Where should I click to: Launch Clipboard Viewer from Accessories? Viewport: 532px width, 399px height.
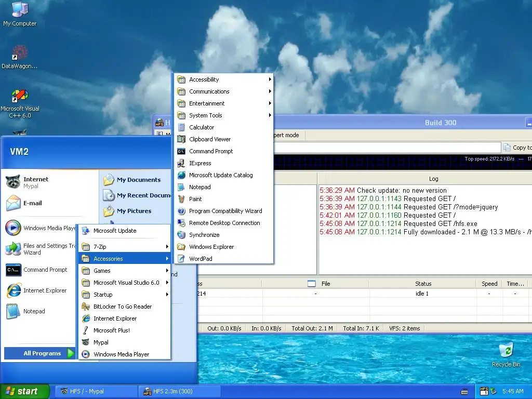pos(223,139)
